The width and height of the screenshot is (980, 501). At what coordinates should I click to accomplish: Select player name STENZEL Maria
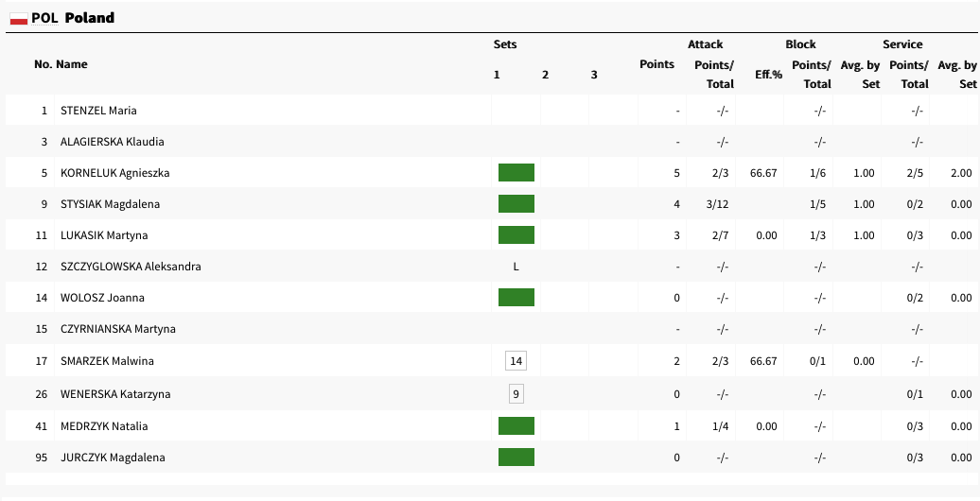pyautogui.click(x=98, y=111)
